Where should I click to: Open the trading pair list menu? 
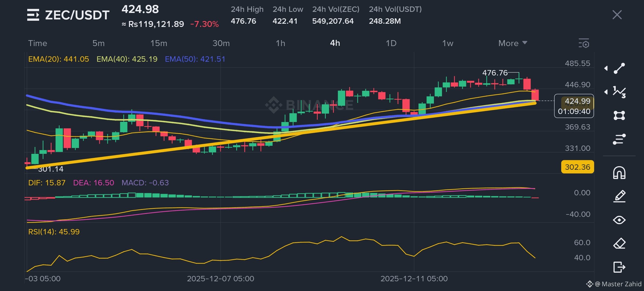pos(33,15)
